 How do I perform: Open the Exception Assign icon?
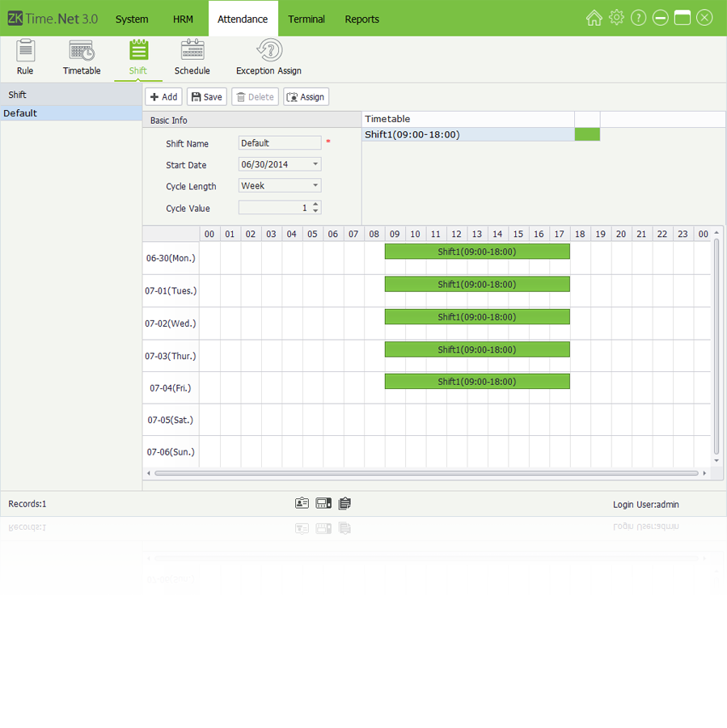pyautogui.click(x=268, y=51)
